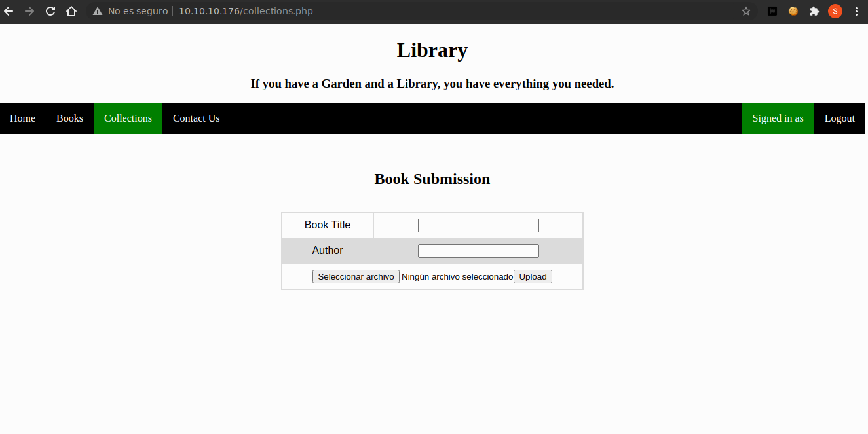Click the browser back arrow
This screenshot has width=868, height=434.
tap(9, 11)
